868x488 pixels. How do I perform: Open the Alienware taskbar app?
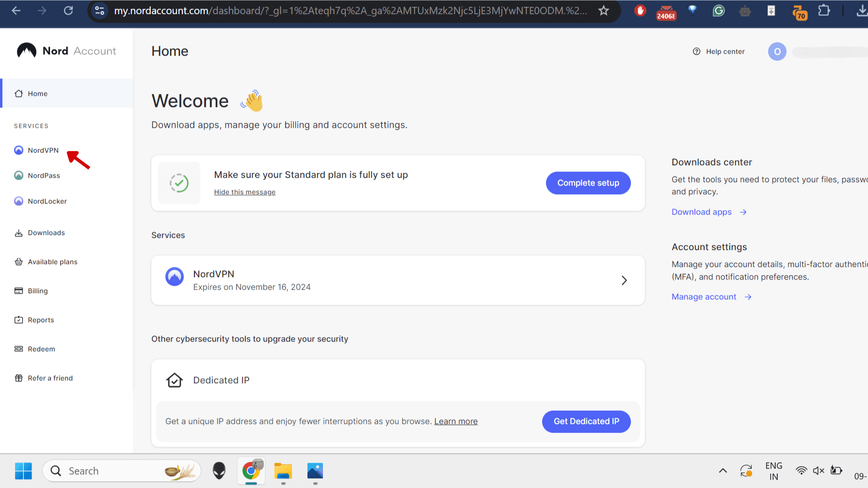(219, 471)
